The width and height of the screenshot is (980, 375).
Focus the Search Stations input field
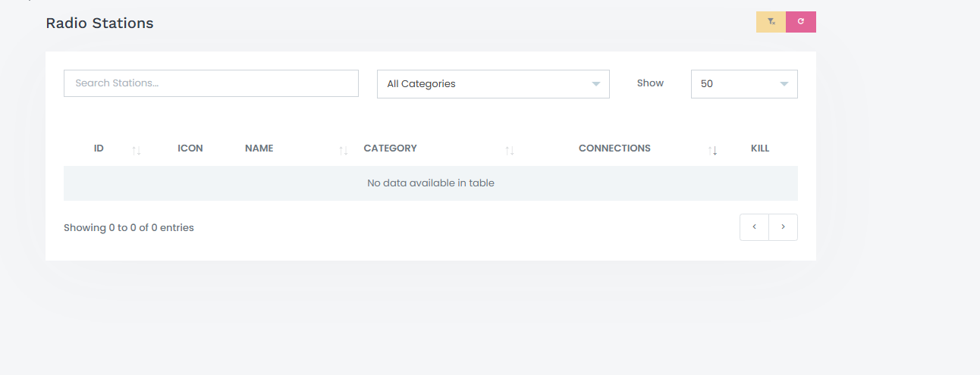pos(211,83)
